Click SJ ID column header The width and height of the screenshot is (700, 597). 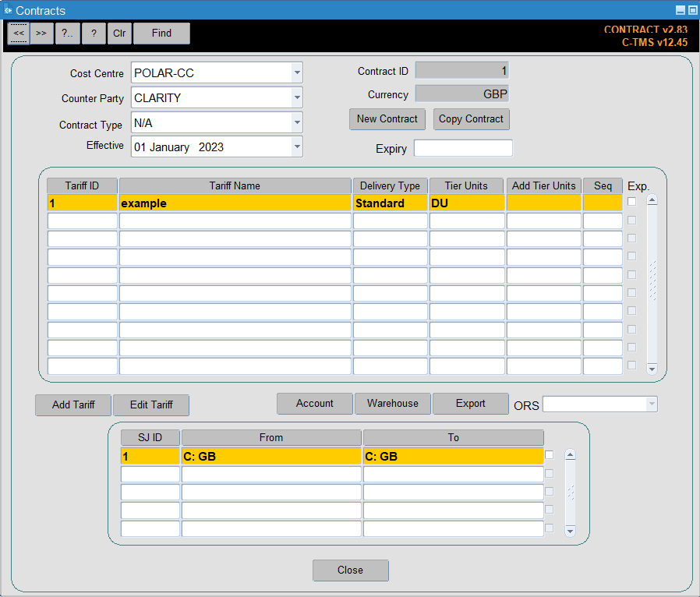(x=150, y=437)
